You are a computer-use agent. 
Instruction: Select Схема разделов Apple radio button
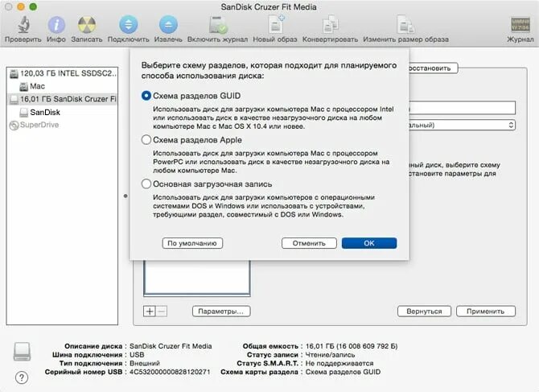[146, 139]
